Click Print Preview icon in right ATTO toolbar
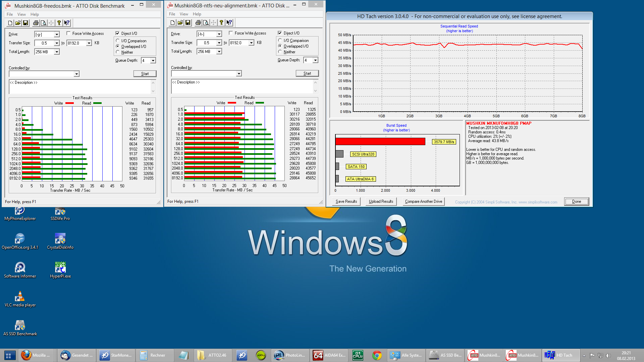Viewport: 644px width, 362px height. coord(206,22)
